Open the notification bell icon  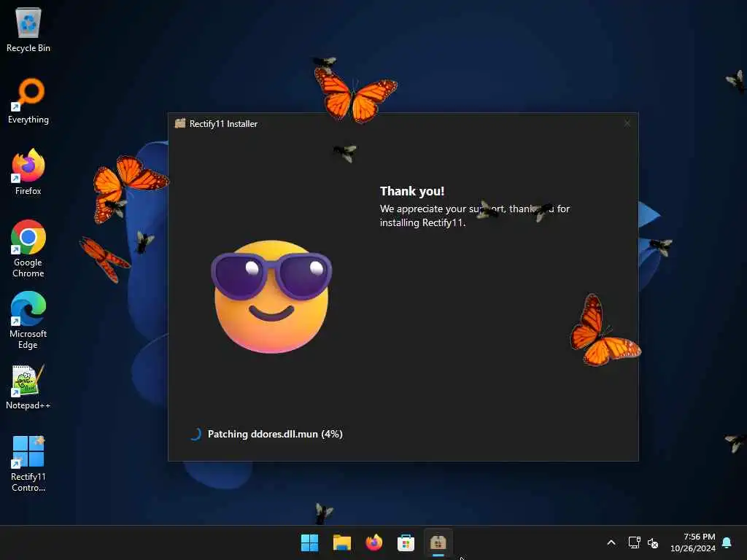tap(727, 542)
